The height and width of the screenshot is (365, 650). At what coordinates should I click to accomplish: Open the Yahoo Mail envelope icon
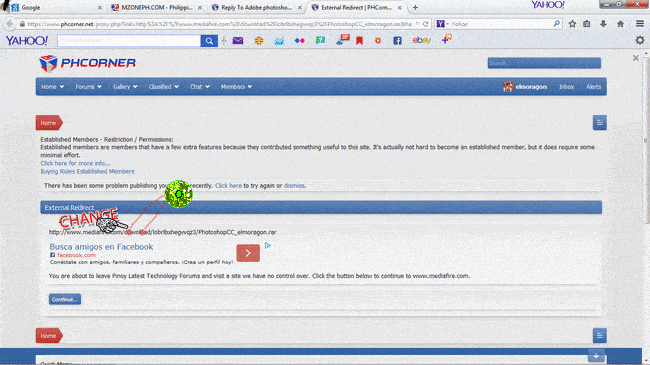238,41
